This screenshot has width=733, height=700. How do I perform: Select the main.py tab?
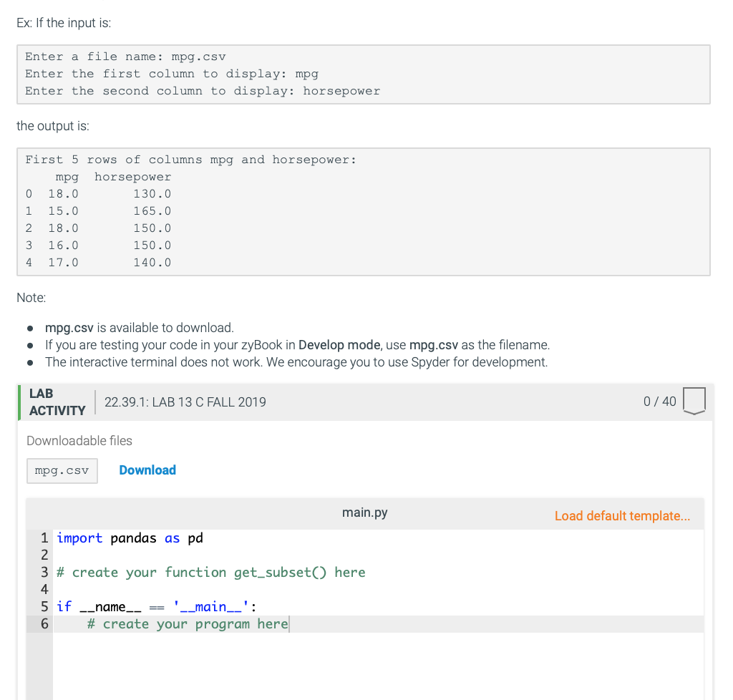(x=364, y=512)
